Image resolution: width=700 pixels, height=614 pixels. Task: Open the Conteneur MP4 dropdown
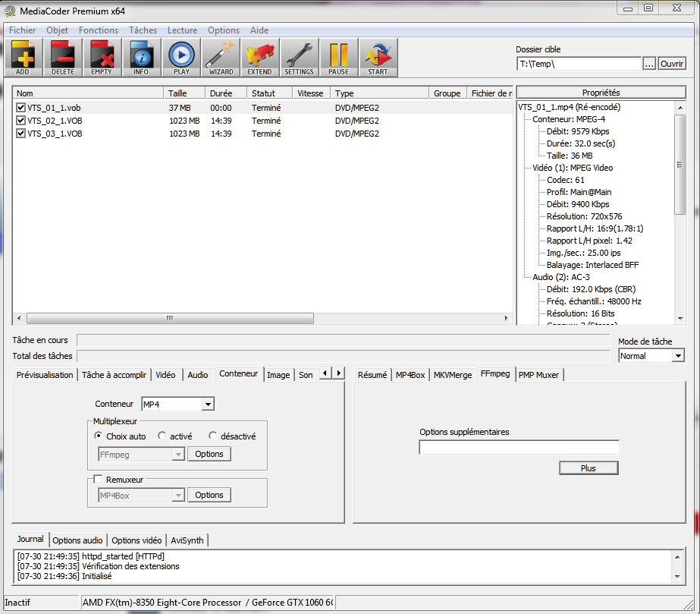coord(208,404)
